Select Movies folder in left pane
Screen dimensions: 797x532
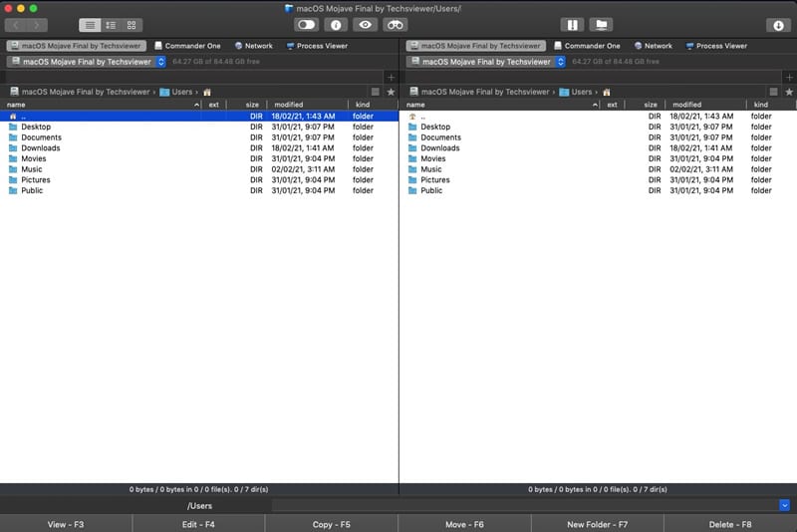coord(199,159)
